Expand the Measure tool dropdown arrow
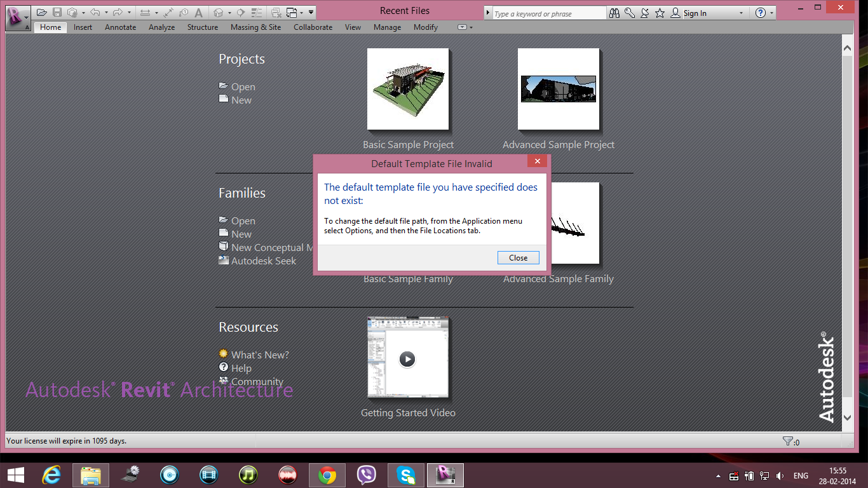Screen dimensions: 868x488 click(x=156, y=13)
